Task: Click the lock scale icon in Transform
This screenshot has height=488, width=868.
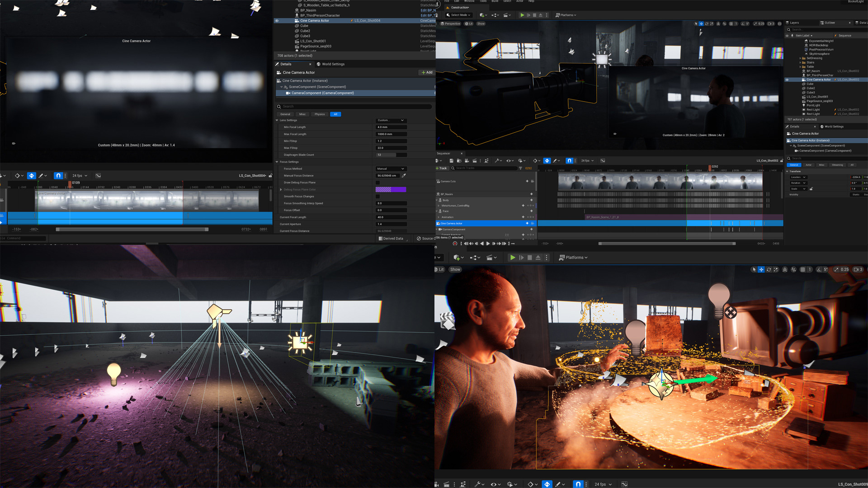Action: tap(811, 189)
